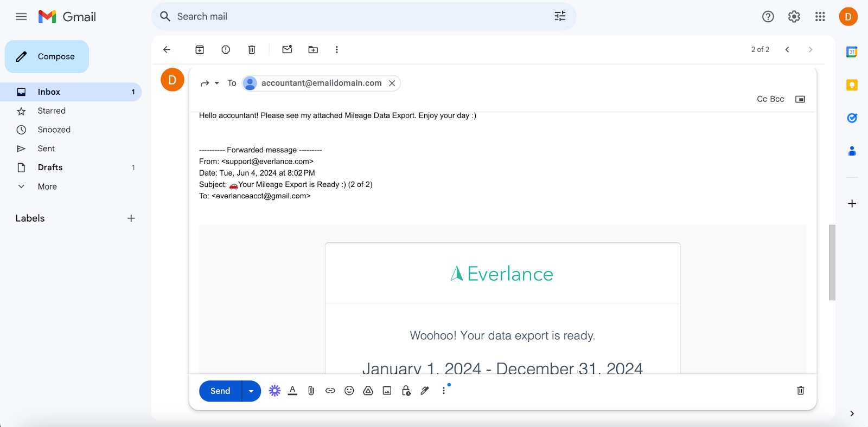
Task: Open the emoji picker
Action: (349, 391)
